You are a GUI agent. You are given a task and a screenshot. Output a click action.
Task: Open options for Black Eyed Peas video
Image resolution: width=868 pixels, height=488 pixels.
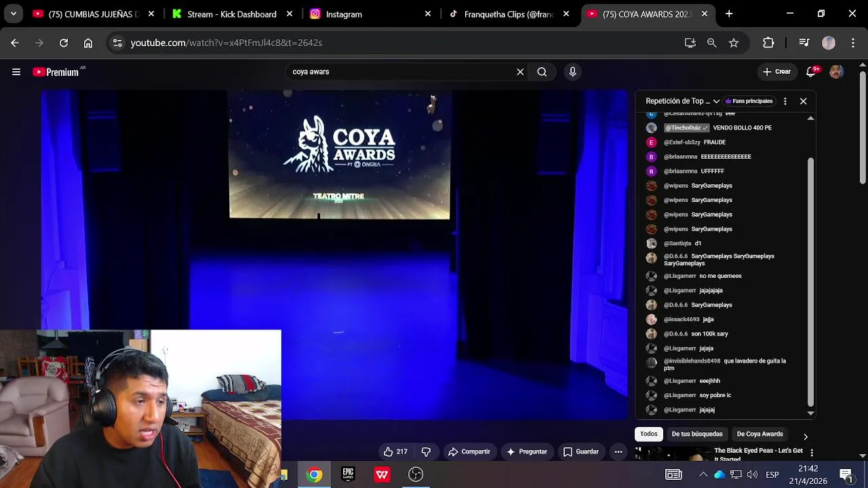pos(812,452)
